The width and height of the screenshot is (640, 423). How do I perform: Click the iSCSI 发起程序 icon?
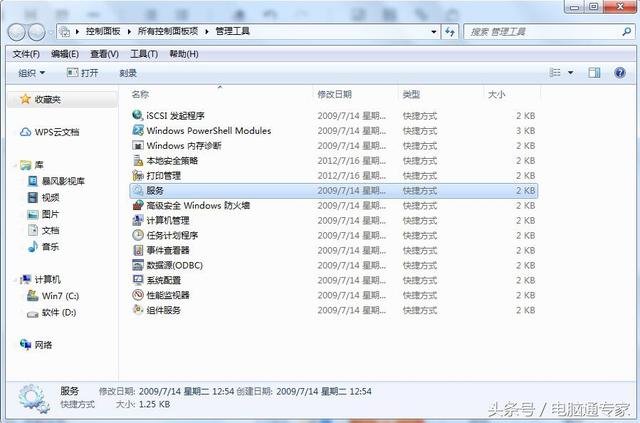point(138,116)
